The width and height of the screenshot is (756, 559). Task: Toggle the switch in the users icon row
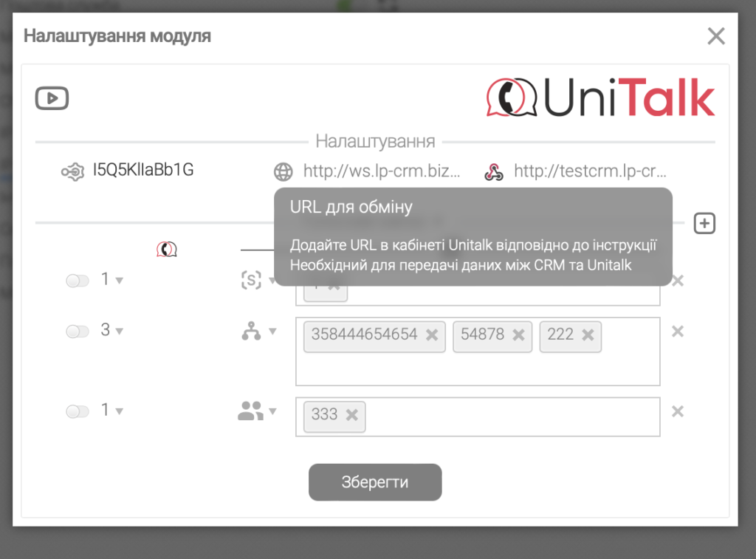[x=78, y=411]
